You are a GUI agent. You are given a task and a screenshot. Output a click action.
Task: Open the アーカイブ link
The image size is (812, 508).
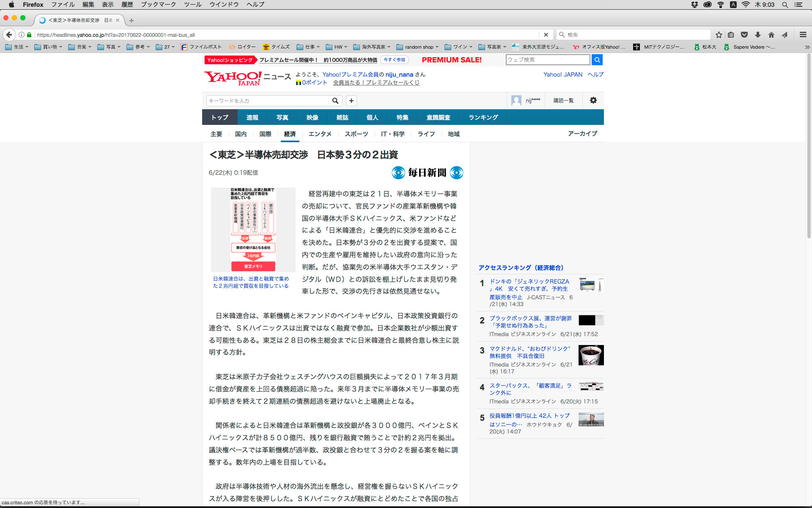pyautogui.click(x=582, y=133)
